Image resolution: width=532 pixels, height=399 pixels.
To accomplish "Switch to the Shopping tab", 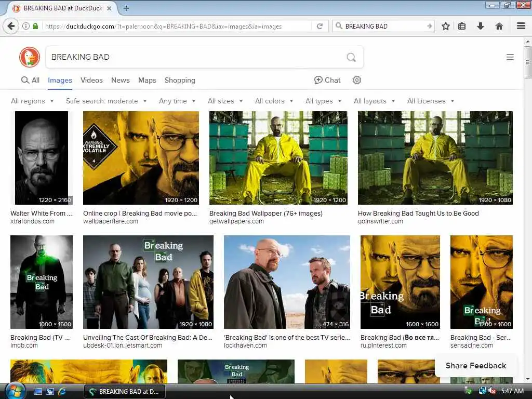I will click(x=180, y=80).
